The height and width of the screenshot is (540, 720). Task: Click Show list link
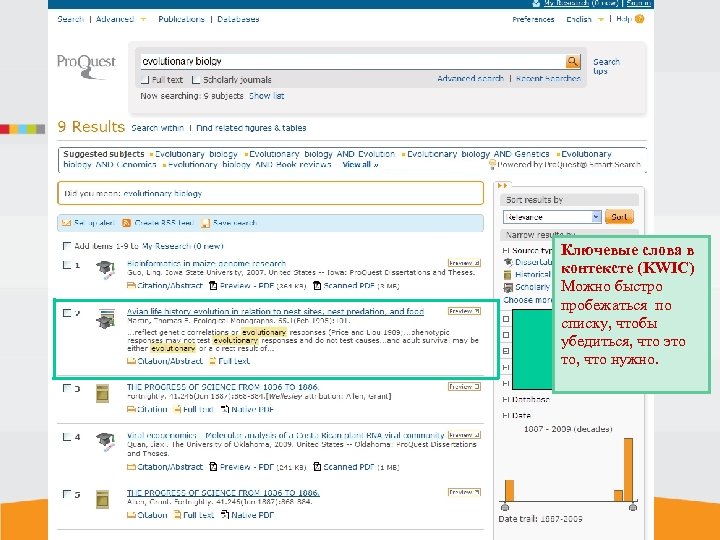point(266,96)
